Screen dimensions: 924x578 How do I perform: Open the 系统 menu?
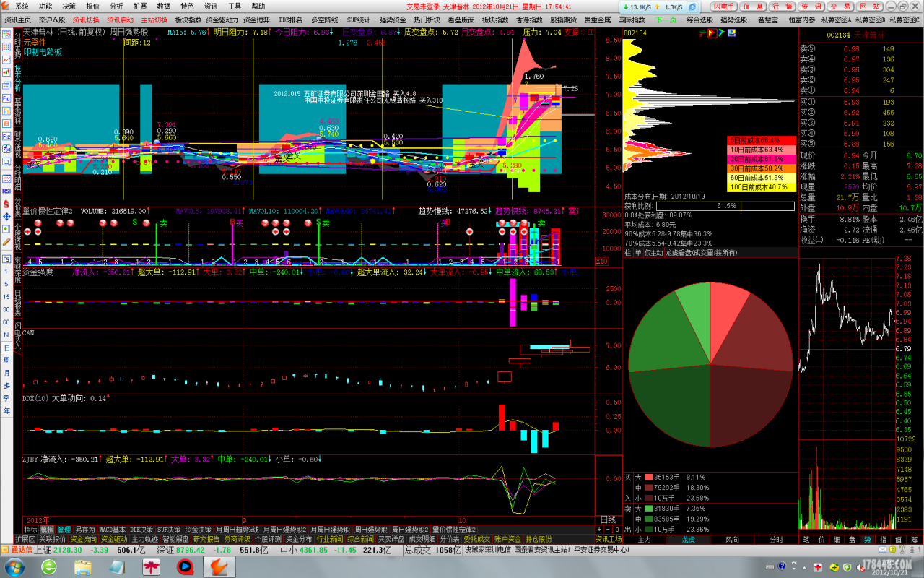pyautogui.click(x=22, y=6)
